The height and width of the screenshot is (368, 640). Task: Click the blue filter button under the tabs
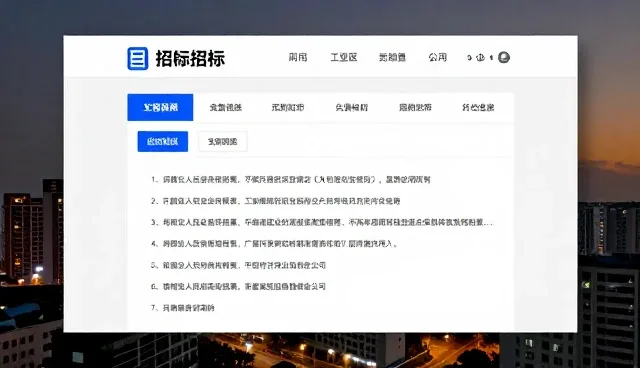click(x=162, y=142)
